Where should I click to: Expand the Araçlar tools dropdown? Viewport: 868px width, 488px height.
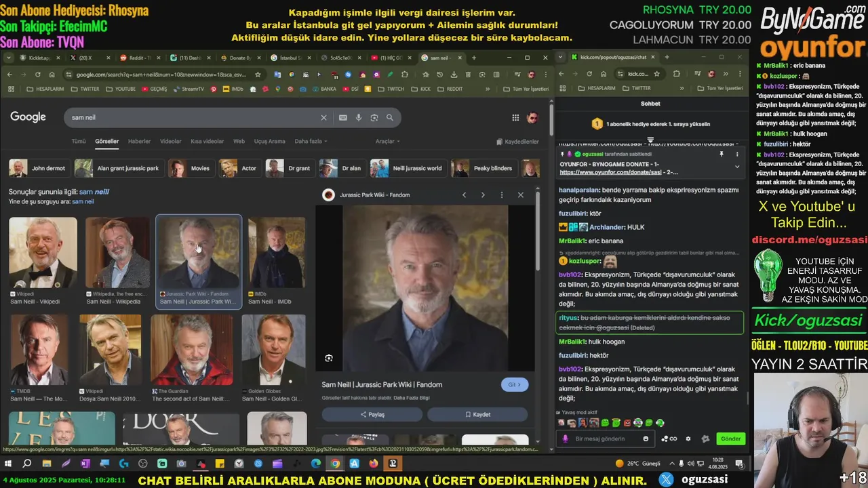pyautogui.click(x=387, y=141)
